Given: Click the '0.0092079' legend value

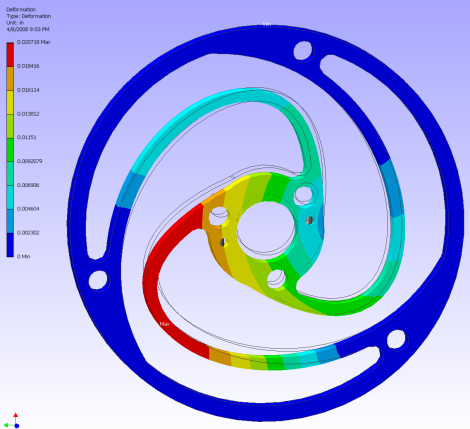Looking at the screenshot, I should [30, 161].
